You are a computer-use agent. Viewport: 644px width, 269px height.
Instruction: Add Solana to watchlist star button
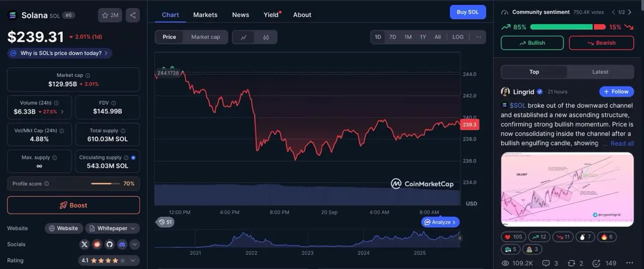[110, 15]
